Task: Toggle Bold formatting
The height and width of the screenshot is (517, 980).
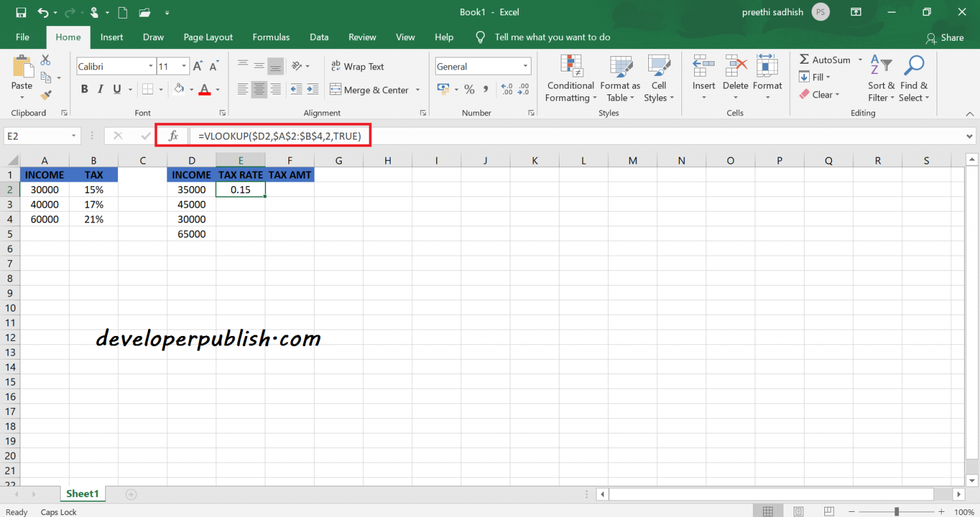Action: click(x=84, y=89)
